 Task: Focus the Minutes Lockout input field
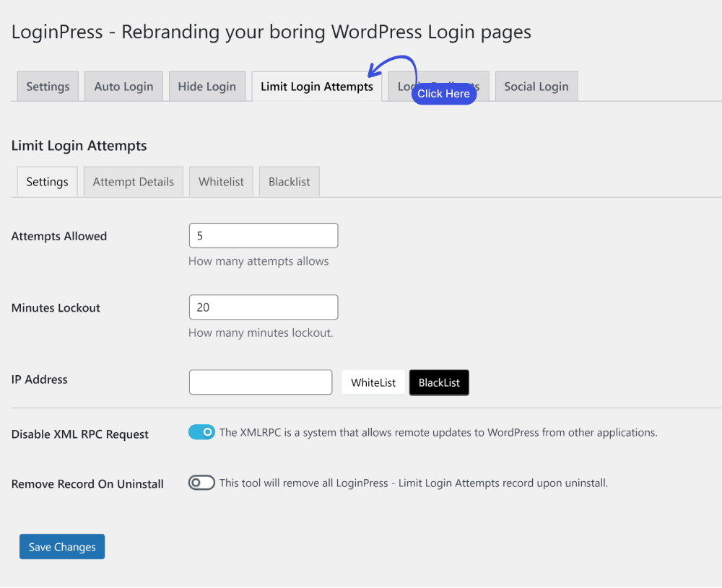(264, 307)
